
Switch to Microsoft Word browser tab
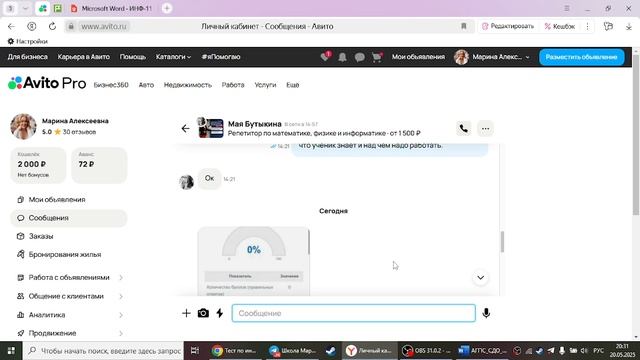point(112,8)
